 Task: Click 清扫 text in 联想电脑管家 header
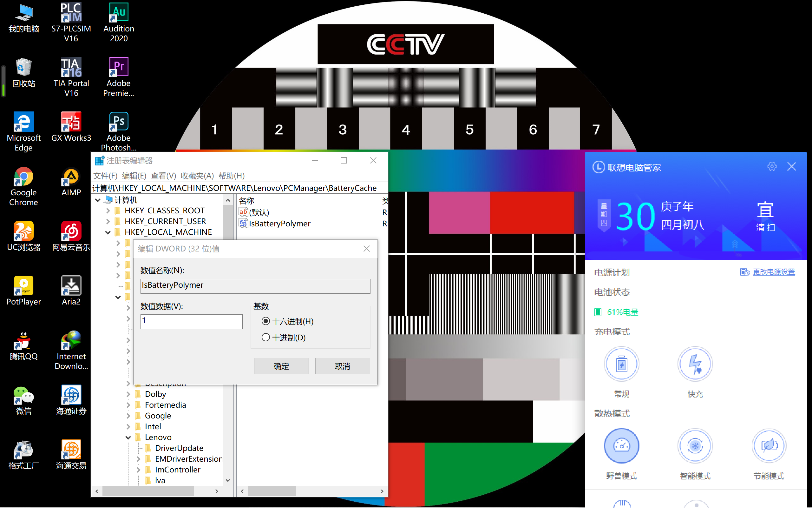[x=765, y=227]
